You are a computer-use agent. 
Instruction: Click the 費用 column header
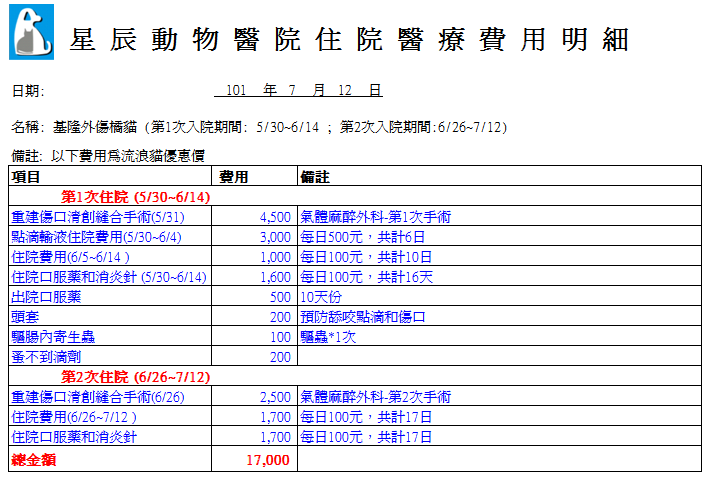pos(233,177)
